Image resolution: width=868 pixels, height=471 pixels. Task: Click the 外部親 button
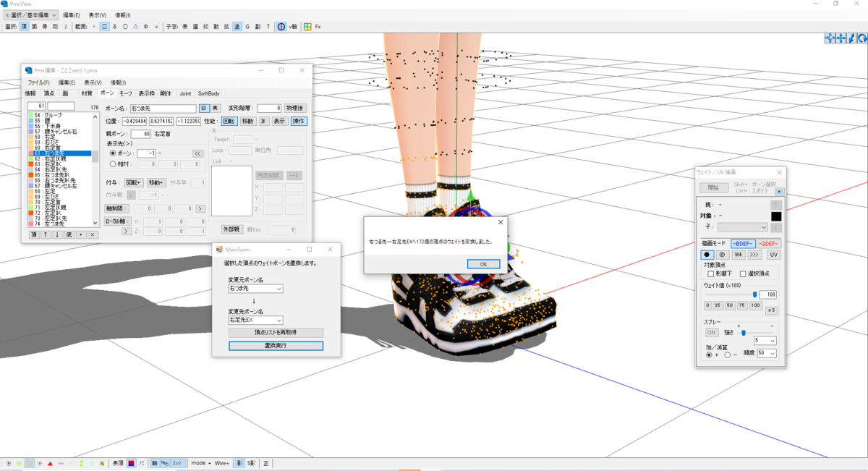point(231,229)
